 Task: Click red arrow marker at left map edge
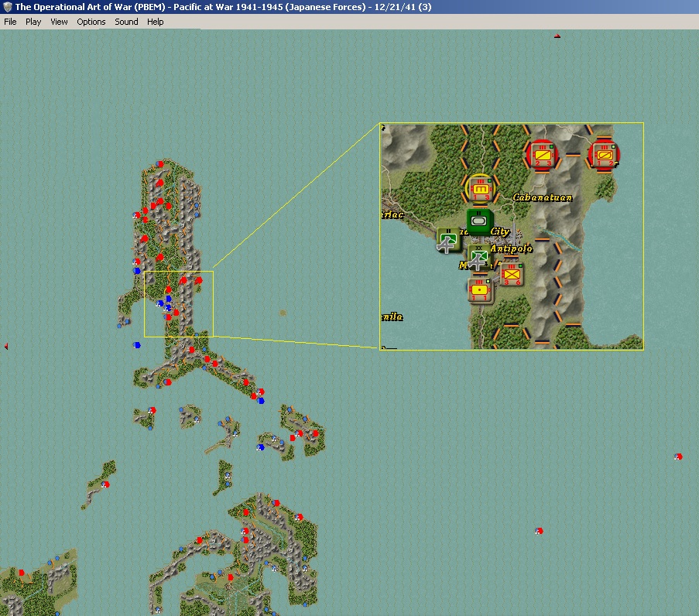tap(5, 346)
